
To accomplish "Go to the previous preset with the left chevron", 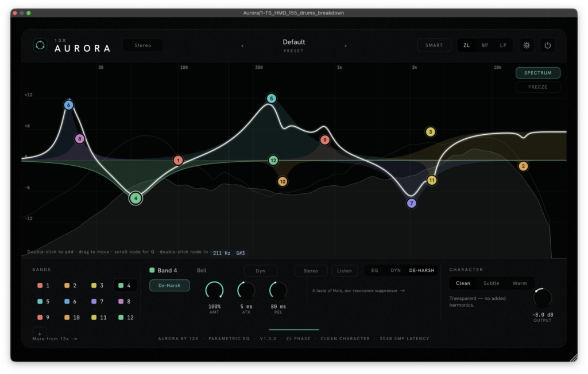I will pos(242,46).
